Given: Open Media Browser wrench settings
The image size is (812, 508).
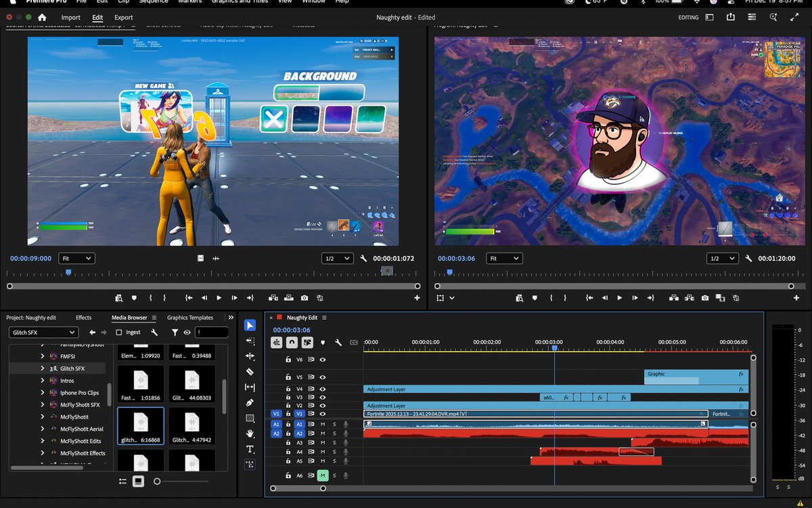Looking at the screenshot, I should coord(154,333).
